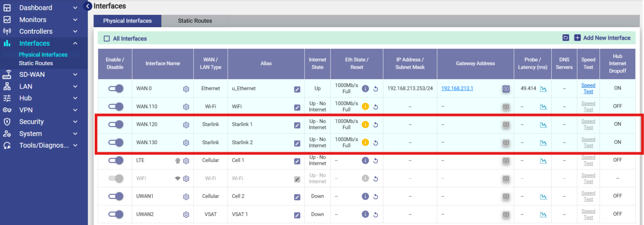Open latency graph for WAN.0
Viewport: 644px width, 225px height.
[x=543, y=89]
